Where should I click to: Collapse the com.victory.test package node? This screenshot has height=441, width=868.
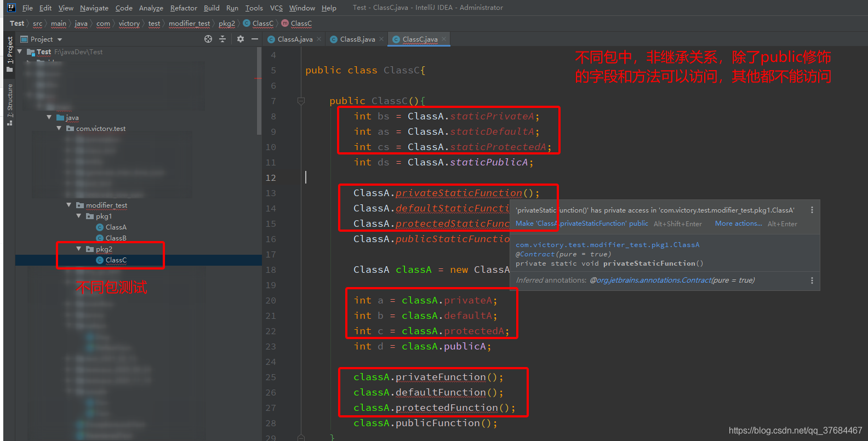(x=59, y=128)
